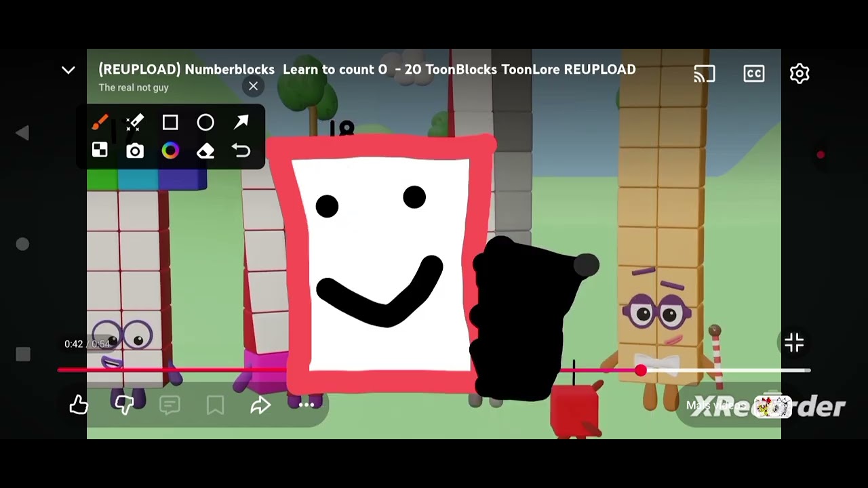Screen dimensions: 868x488
Task: Share the video with arrow icon
Action: click(260, 405)
